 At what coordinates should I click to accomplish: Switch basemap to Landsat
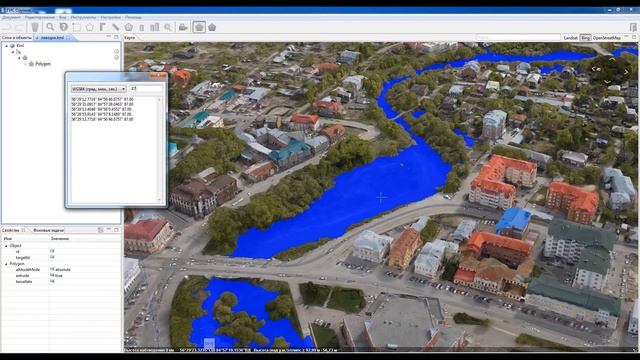(571, 38)
